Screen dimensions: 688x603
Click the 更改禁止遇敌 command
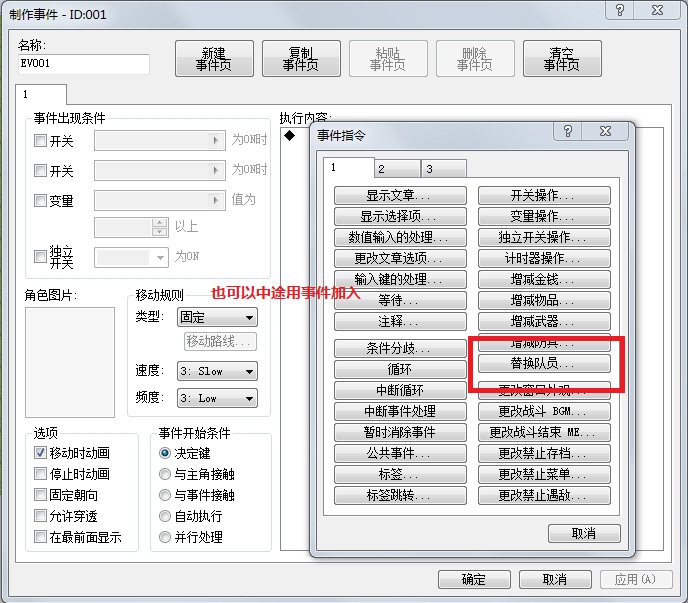tap(544, 495)
